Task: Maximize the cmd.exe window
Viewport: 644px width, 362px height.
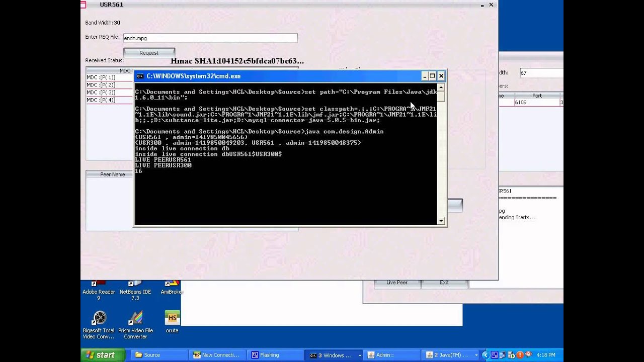Action: tap(432, 76)
